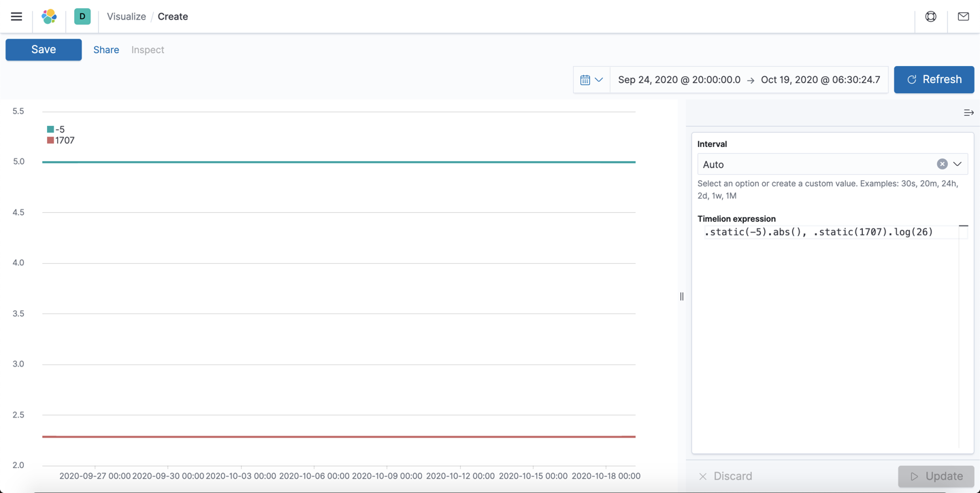Image resolution: width=980 pixels, height=493 pixels.
Task: Open the start date Sep 24 picker
Action: pyautogui.click(x=679, y=80)
